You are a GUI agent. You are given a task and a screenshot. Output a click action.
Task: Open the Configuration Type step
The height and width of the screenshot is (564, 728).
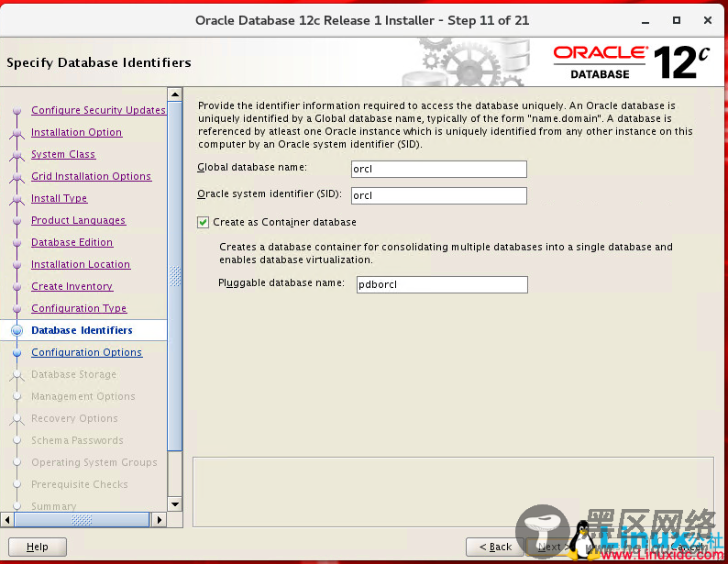tap(79, 308)
